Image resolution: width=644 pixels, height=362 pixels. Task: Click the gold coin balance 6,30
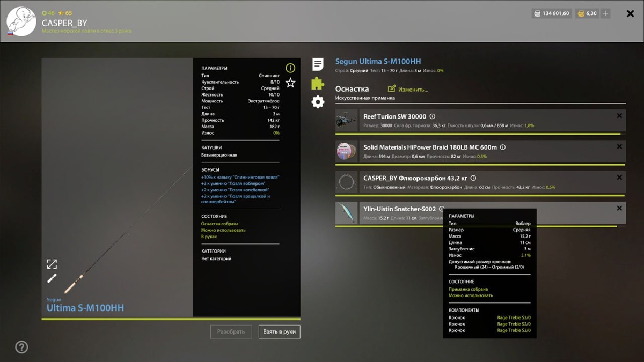587,13
